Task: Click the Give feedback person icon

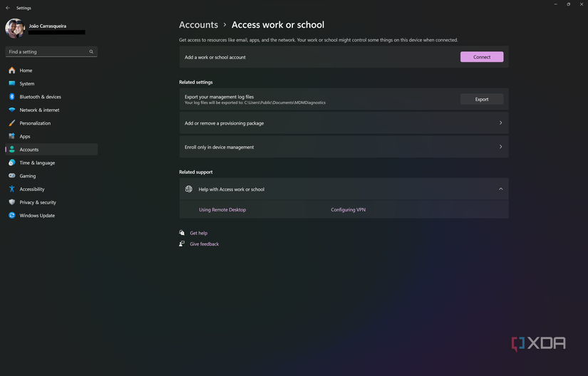Action: (x=182, y=244)
